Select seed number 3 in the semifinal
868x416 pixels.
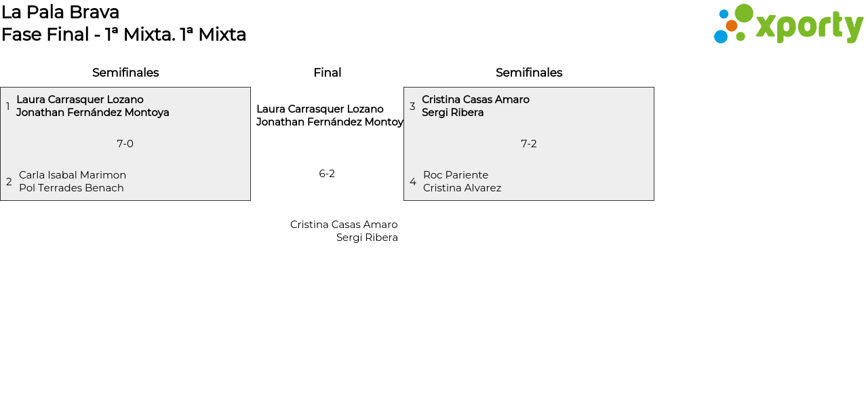click(412, 107)
